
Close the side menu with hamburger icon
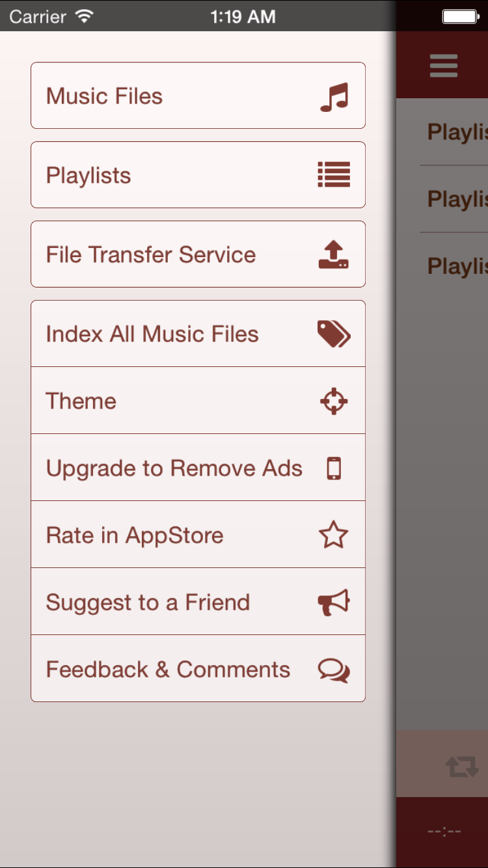[444, 66]
